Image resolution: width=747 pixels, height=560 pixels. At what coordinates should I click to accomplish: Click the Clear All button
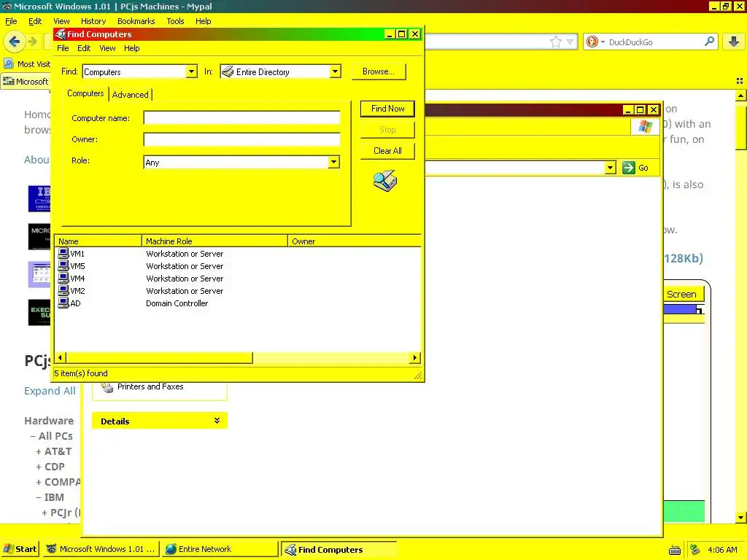pyautogui.click(x=387, y=150)
